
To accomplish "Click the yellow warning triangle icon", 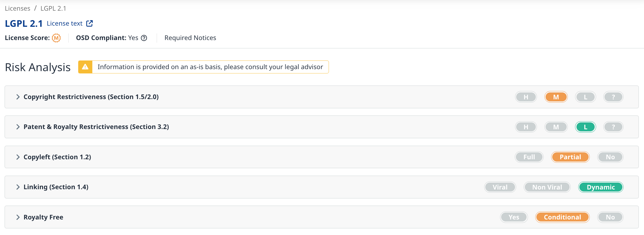I will pos(85,67).
